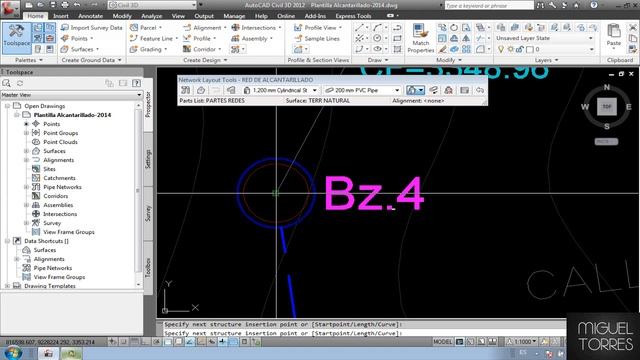Click the MODEL space button in status bar
Viewport: 640px width, 360px height.
442,342
